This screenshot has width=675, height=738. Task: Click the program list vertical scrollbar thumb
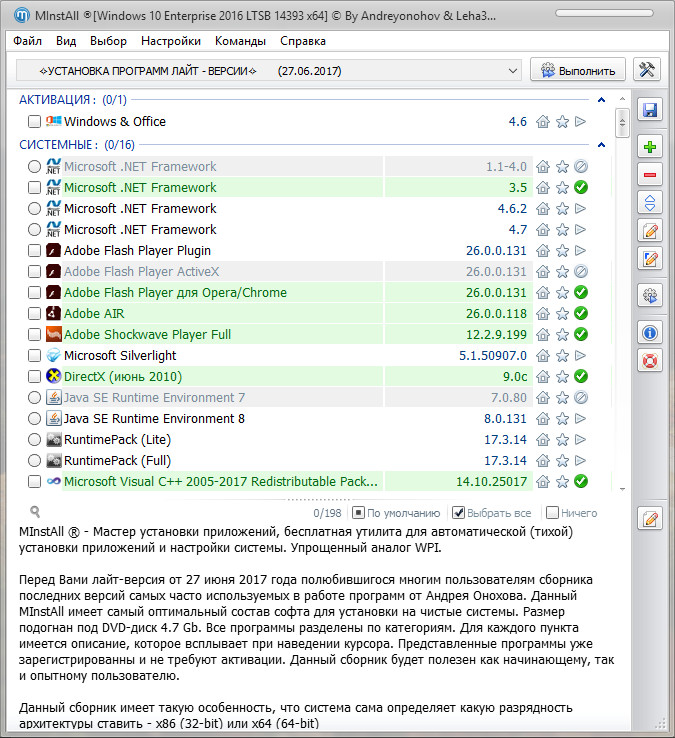point(622,120)
